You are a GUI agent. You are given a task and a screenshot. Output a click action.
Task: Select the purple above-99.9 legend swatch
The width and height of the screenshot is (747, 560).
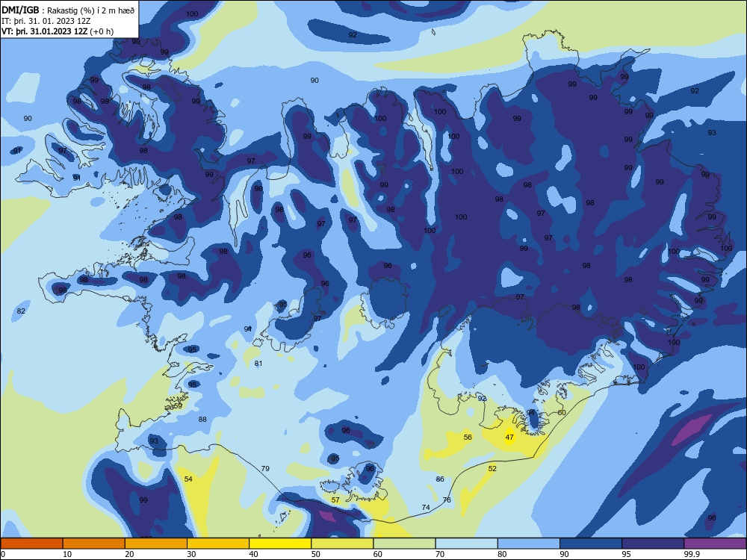click(x=715, y=544)
